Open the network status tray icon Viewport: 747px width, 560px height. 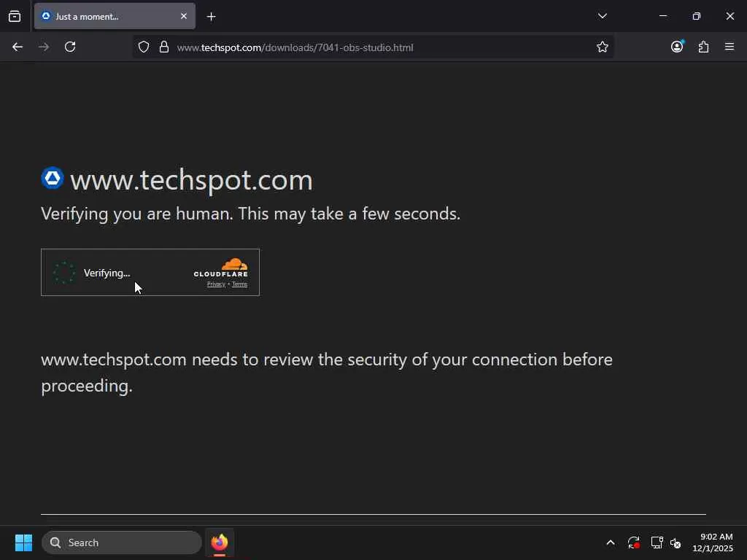click(657, 542)
